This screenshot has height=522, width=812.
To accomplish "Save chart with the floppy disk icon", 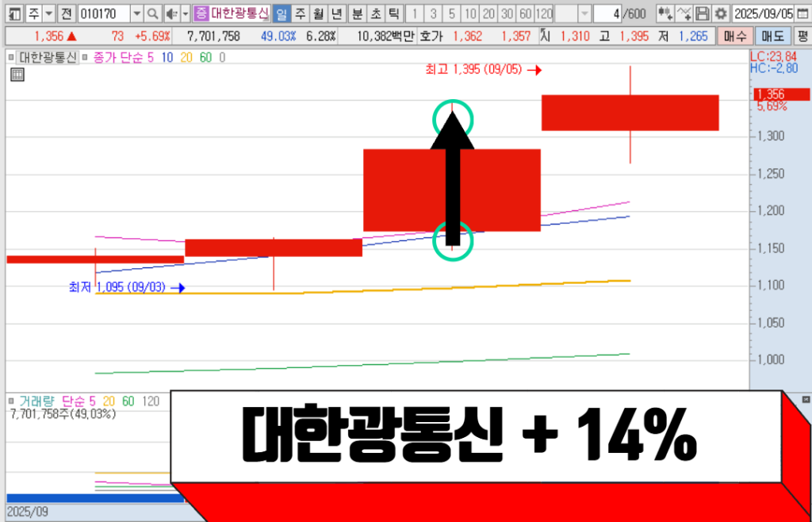I will (x=702, y=13).
